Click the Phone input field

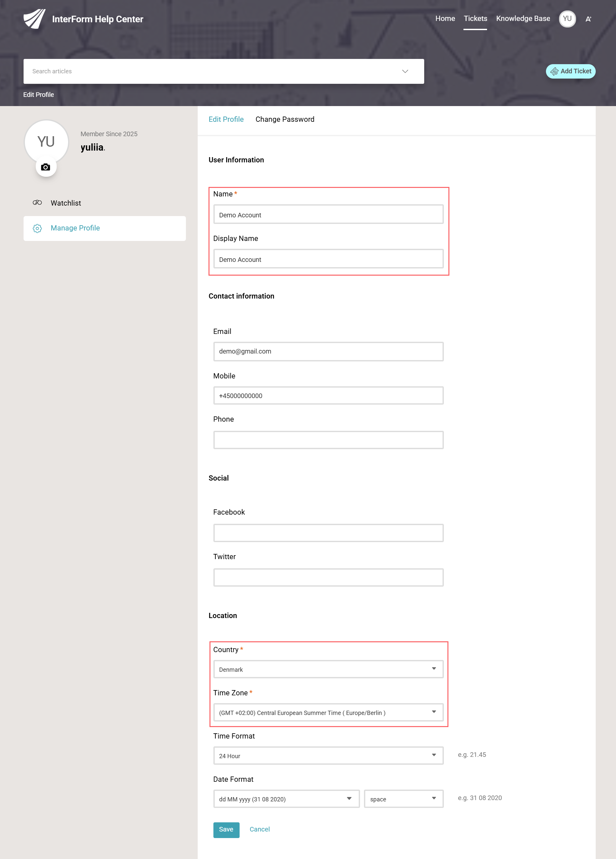[328, 439]
